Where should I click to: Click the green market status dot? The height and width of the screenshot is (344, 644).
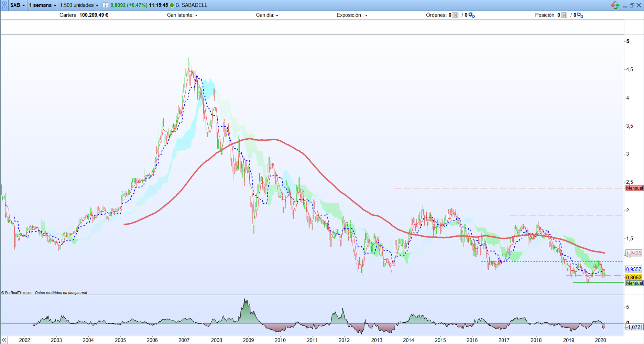172,5
